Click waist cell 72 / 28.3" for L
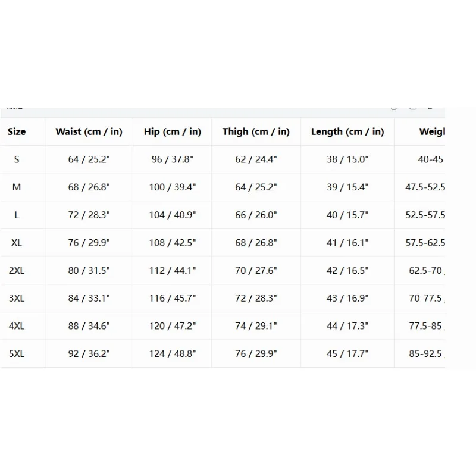The image size is (476, 476). [89, 215]
